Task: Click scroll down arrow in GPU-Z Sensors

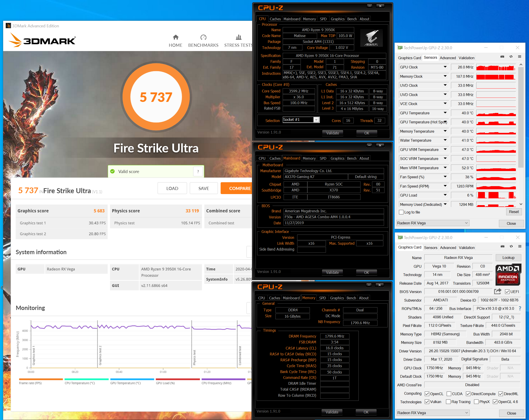Action: click(x=521, y=204)
